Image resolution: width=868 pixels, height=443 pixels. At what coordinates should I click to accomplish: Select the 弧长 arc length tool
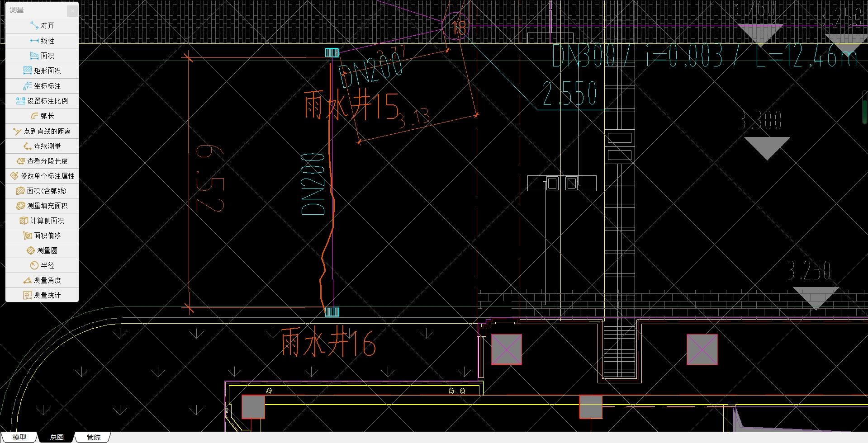42,116
